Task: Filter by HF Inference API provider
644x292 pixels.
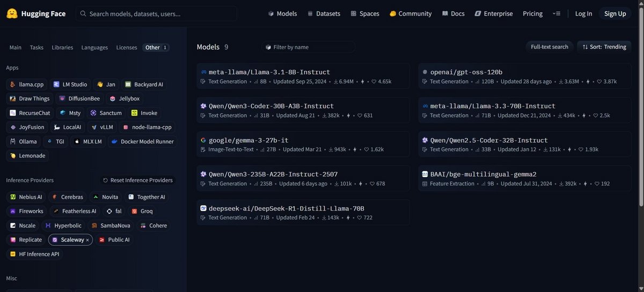Action: click(x=35, y=254)
